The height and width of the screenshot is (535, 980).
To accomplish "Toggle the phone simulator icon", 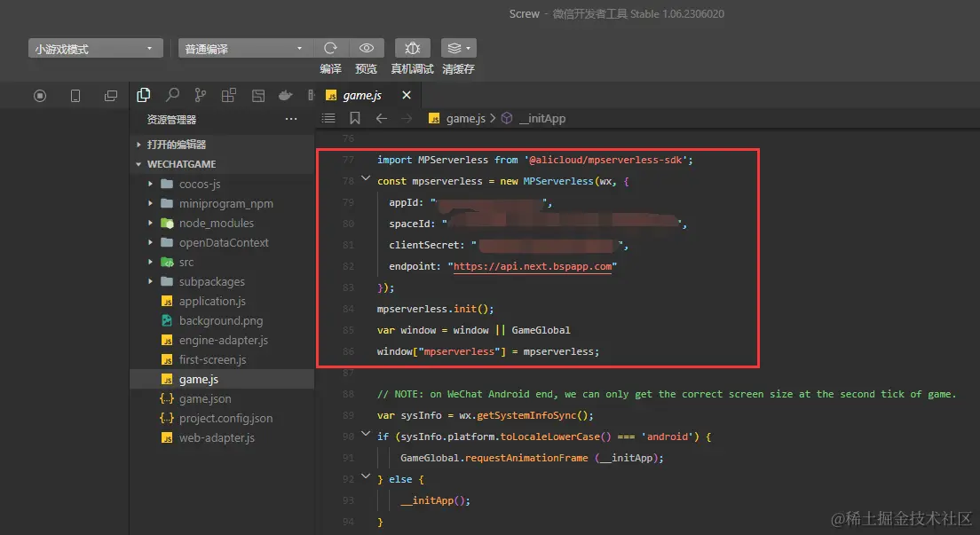I will pyautogui.click(x=75, y=96).
